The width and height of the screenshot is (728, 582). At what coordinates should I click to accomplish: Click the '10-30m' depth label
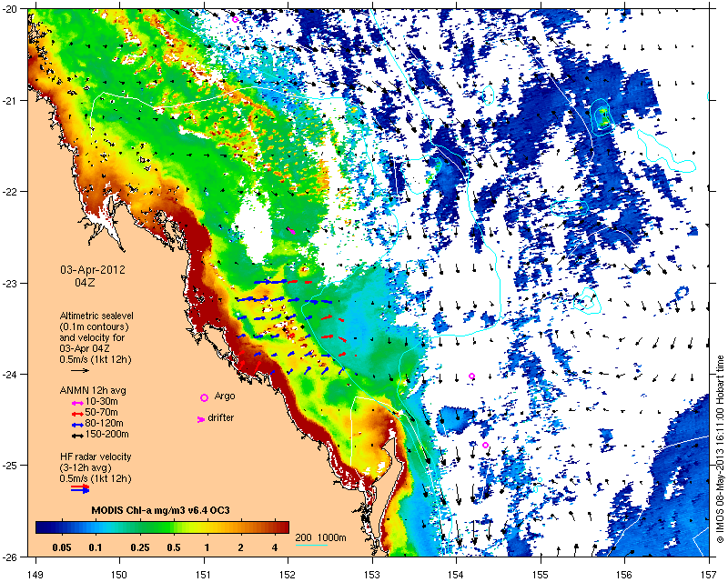(102, 401)
